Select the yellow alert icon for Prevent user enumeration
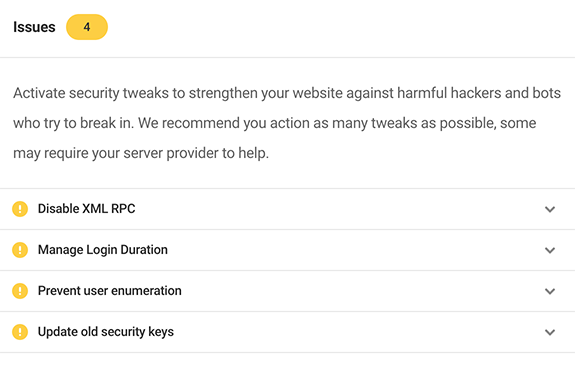Screen dimensions: 575x369 [20, 291]
